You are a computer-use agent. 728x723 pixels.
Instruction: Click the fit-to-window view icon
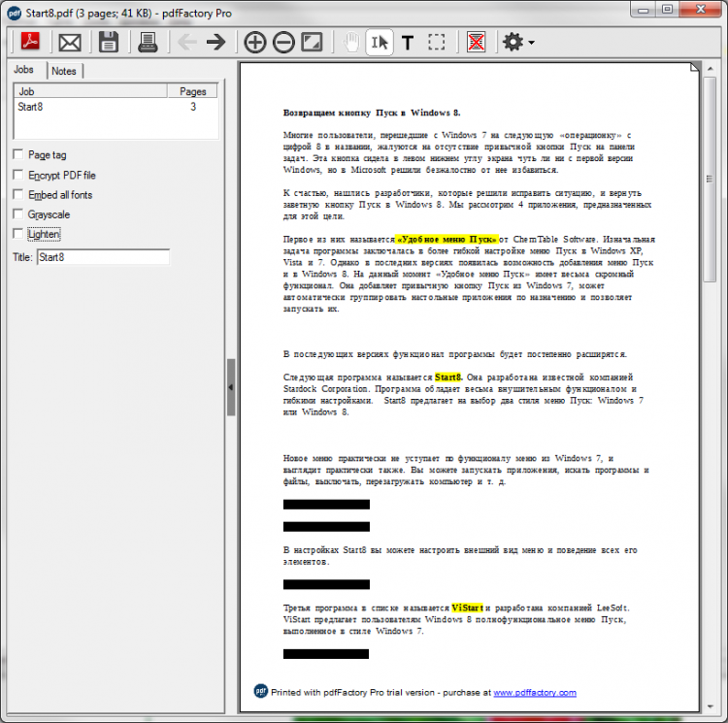point(312,43)
